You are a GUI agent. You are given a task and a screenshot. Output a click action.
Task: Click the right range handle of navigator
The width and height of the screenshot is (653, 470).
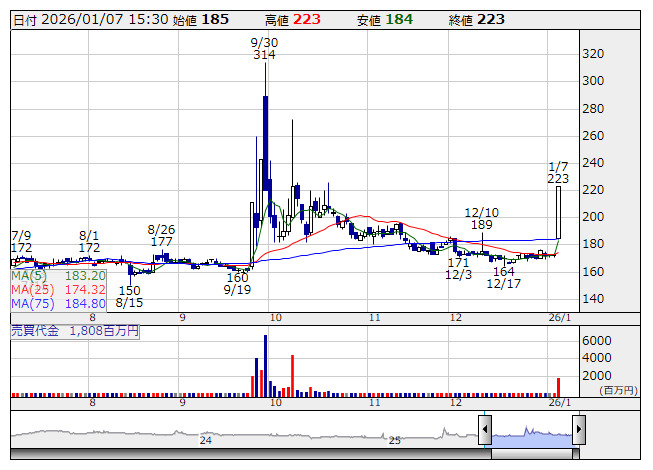coord(578,431)
